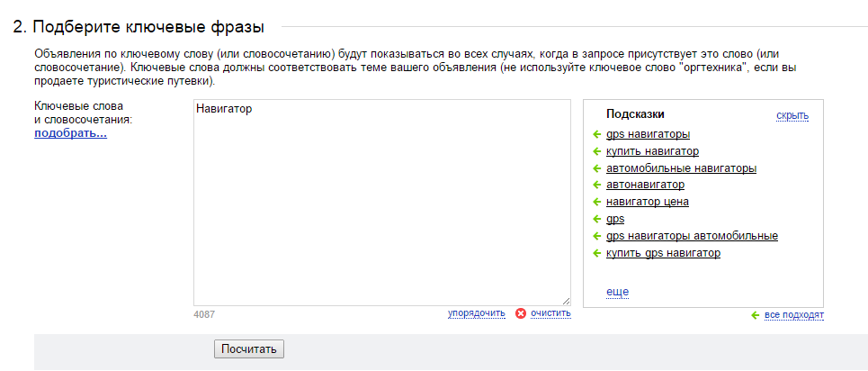Image resolution: width=868 pixels, height=371 pixels.
Task: Click green arrow beside 'автонавигатор'
Action: (x=596, y=185)
